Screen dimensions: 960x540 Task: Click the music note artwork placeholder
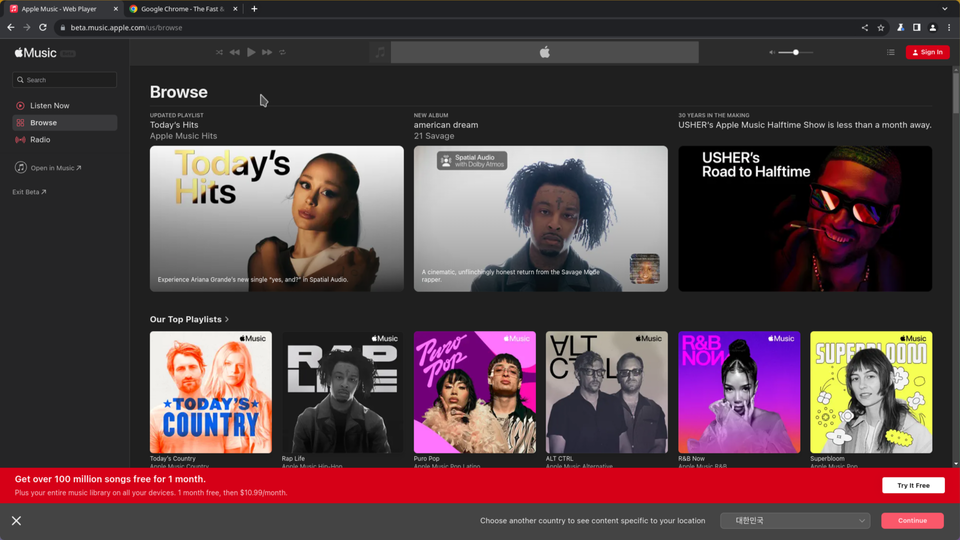[x=380, y=53]
